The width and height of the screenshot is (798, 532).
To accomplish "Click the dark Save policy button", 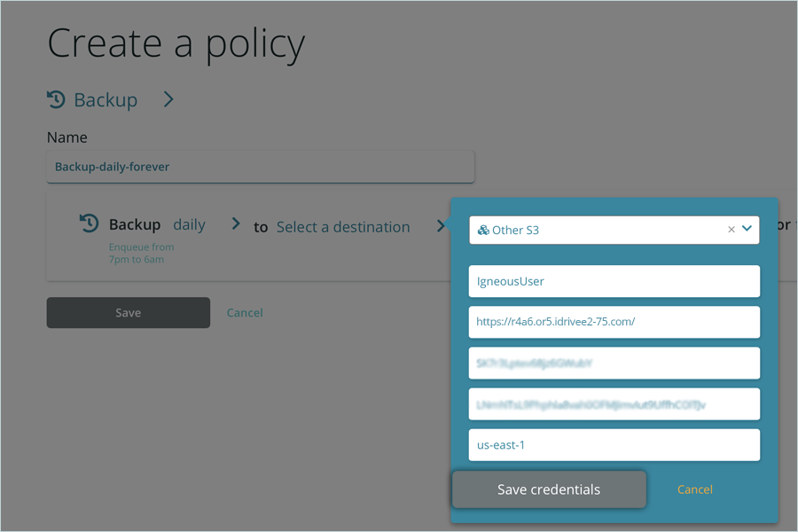I will click(129, 313).
